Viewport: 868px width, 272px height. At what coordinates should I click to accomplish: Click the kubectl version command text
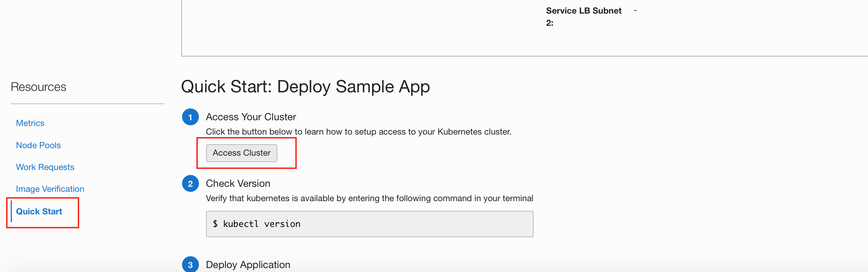click(262, 224)
